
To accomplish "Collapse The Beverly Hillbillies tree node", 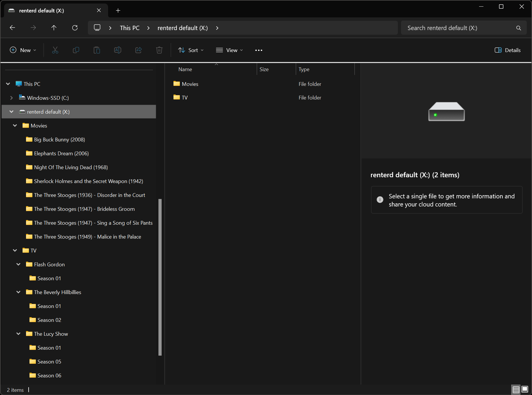I will [19, 292].
